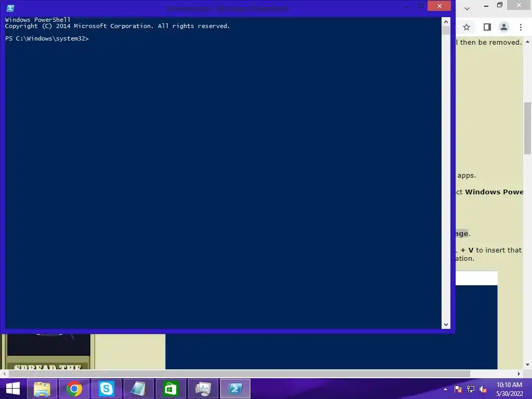Open the Windows Start button
This screenshot has height=399, width=532.
13,389
